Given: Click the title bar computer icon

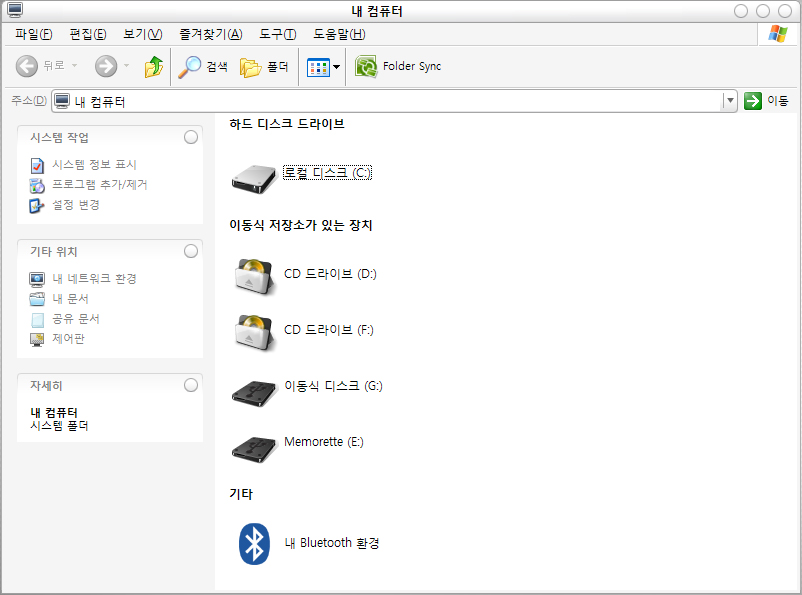Looking at the screenshot, I should 15,10.
